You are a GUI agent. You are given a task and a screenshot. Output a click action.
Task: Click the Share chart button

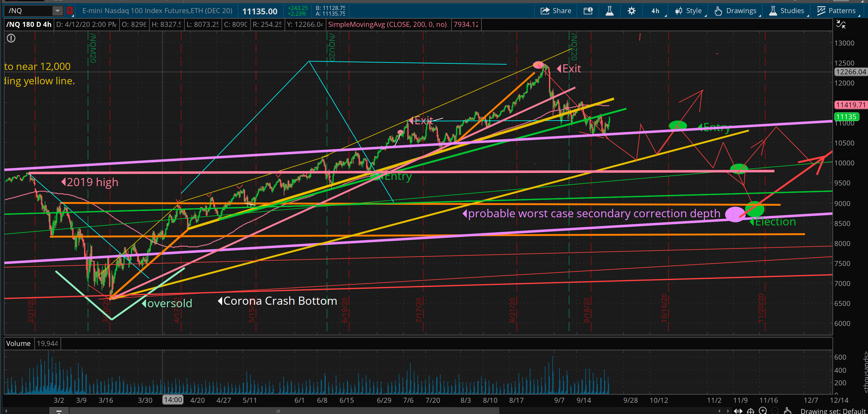(x=556, y=11)
